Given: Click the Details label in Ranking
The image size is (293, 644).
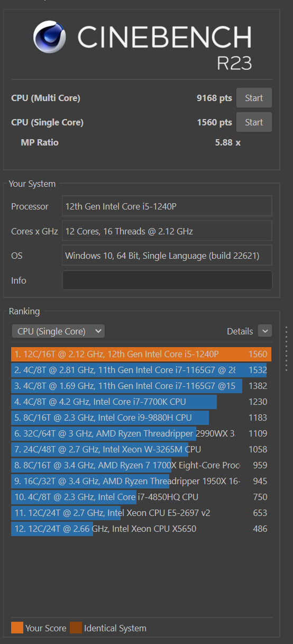Looking at the screenshot, I should [240, 331].
